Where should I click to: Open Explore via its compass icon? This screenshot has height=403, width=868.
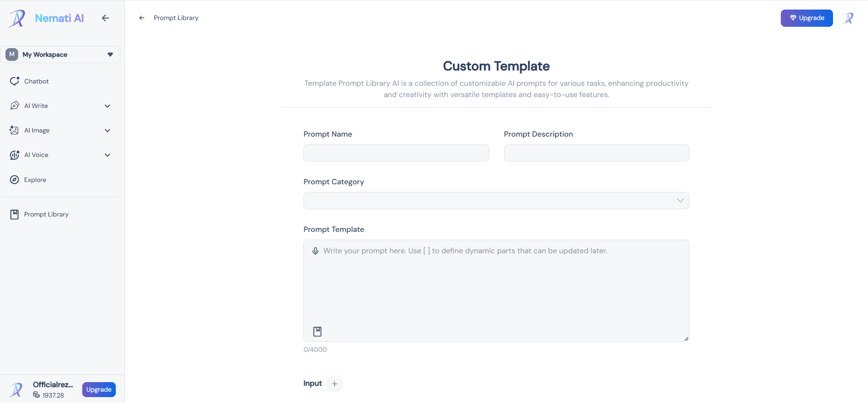click(x=15, y=179)
